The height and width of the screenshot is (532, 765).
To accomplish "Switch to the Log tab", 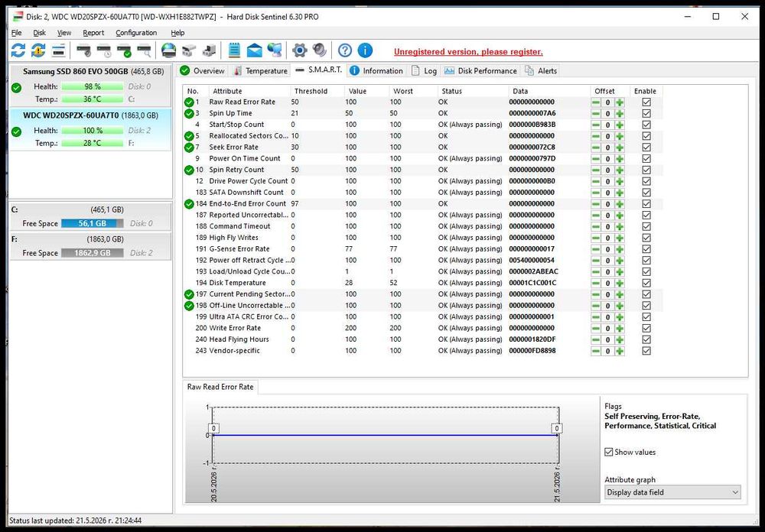I will click(424, 71).
